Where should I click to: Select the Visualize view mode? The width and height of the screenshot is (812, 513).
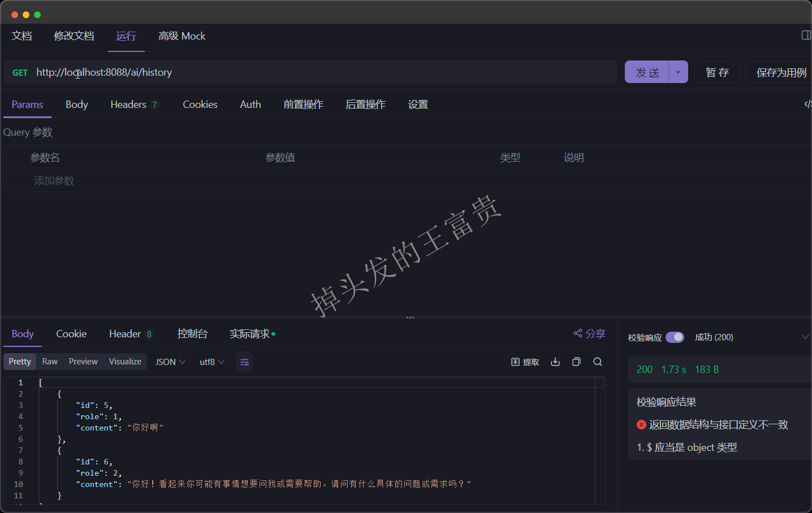click(126, 362)
